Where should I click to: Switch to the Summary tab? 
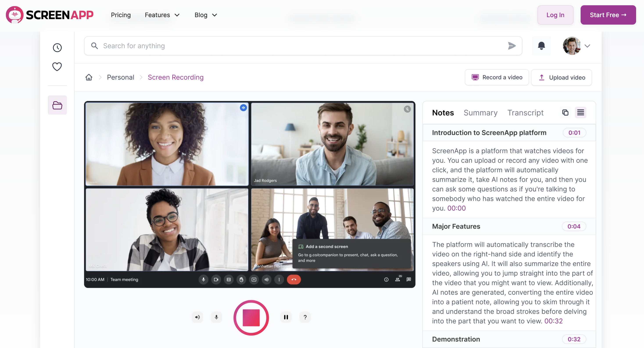pyautogui.click(x=480, y=113)
